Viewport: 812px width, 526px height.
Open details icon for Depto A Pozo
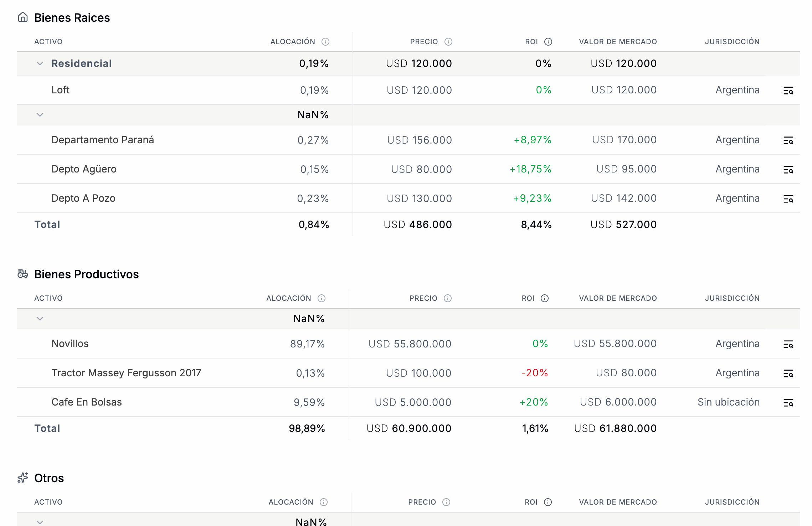tap(788, 199)
